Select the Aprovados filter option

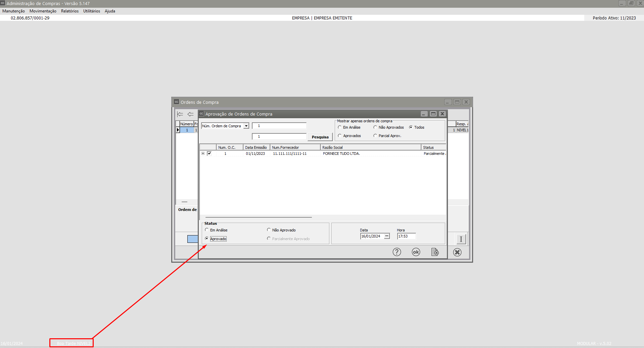(x=339, y=136)
